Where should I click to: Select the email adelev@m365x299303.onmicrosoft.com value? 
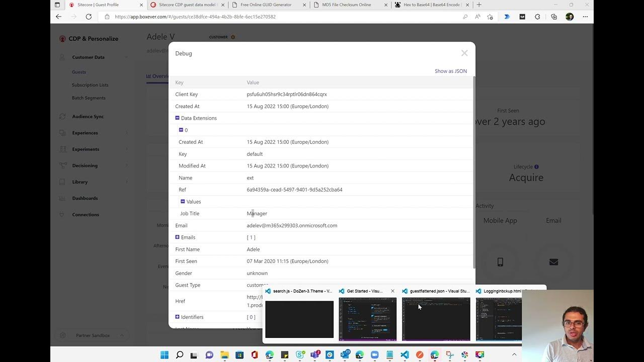coord(292,225)
